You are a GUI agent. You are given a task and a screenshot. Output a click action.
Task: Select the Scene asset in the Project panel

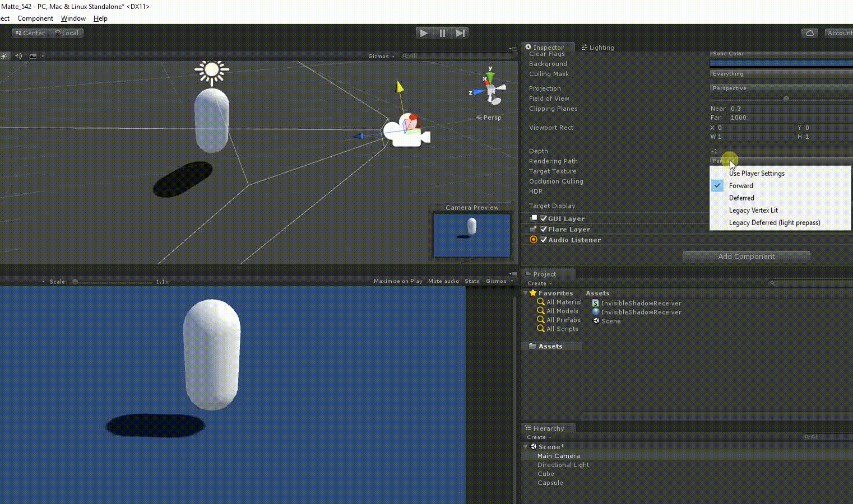click(x=610, y=320)
